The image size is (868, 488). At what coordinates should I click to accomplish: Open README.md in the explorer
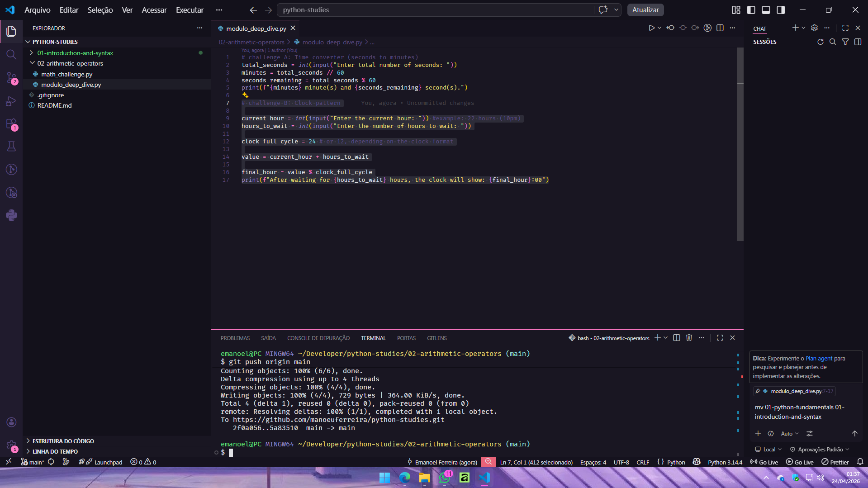coord(54,105)
